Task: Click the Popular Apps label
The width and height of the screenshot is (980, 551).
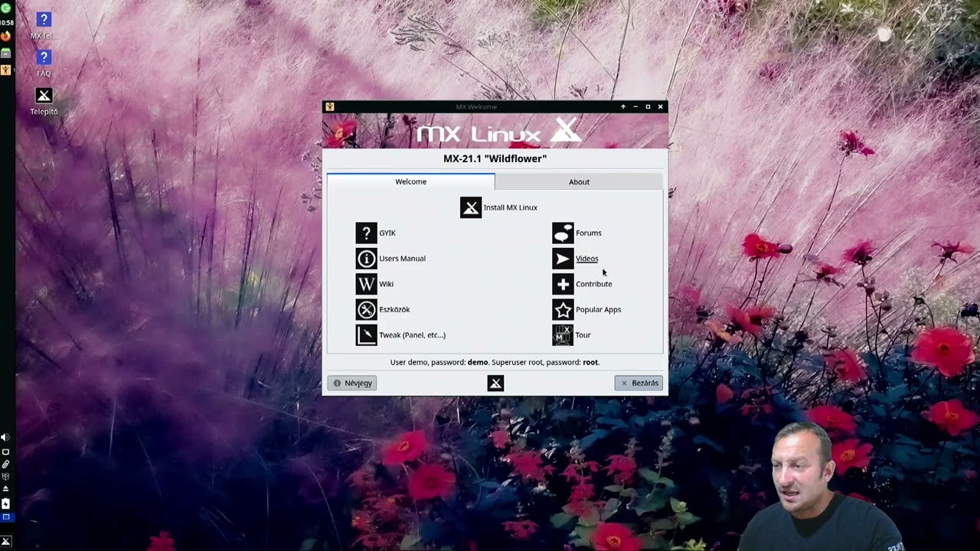Action: click(x=598, y=309)
